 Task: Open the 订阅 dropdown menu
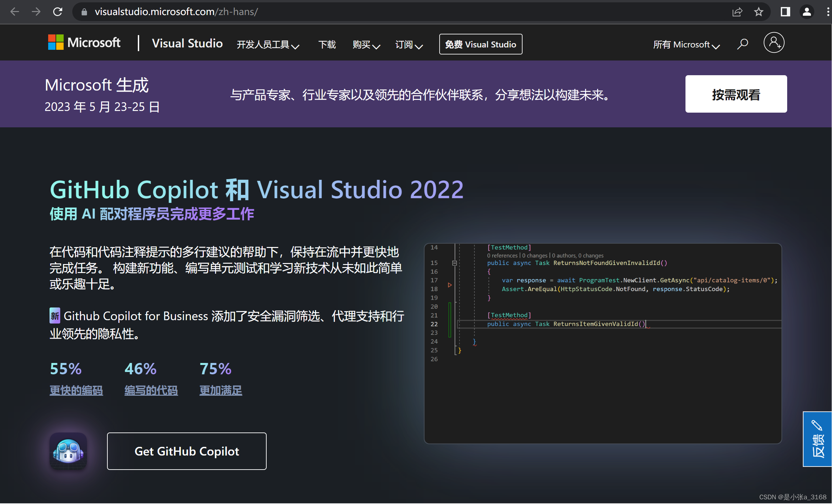(408, 44)
